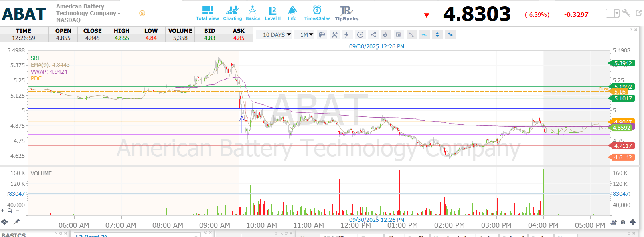Viewport: 644px width, 237px height.
Task: Detach the chart panel pop-out icon
Action: (x=631, y=30)
